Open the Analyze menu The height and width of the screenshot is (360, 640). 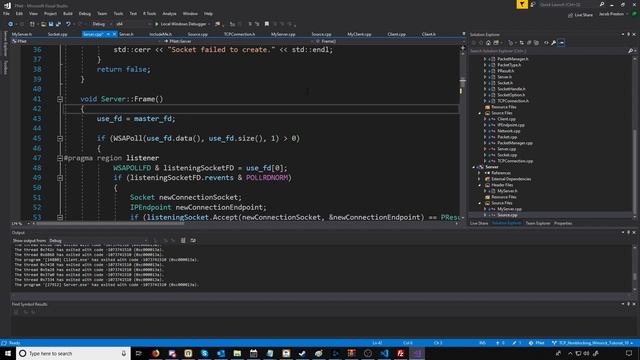(x=169, y=13)
